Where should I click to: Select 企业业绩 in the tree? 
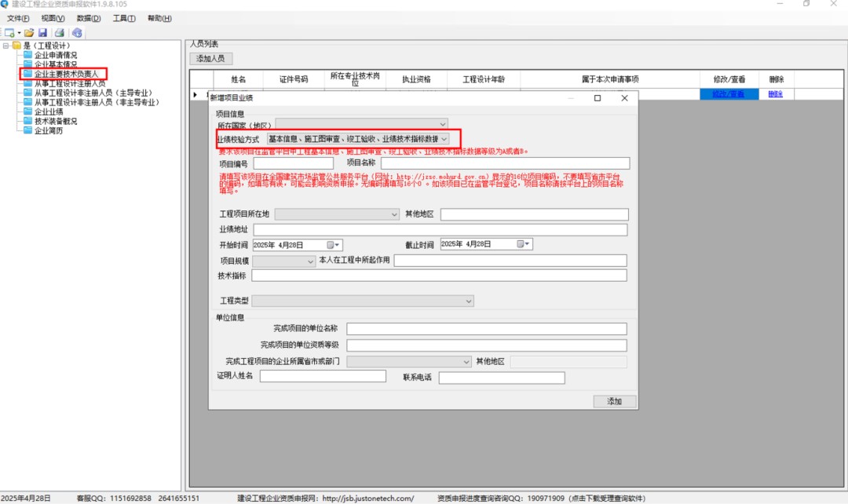(49, 112)
